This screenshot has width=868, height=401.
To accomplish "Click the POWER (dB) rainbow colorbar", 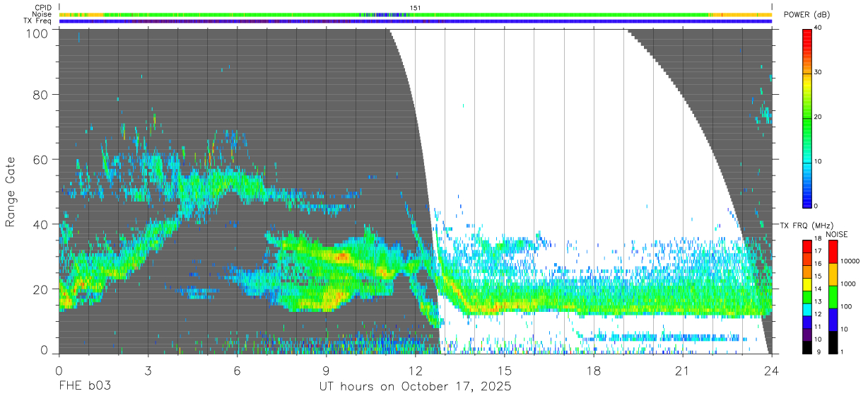I will tap(807, 117).
